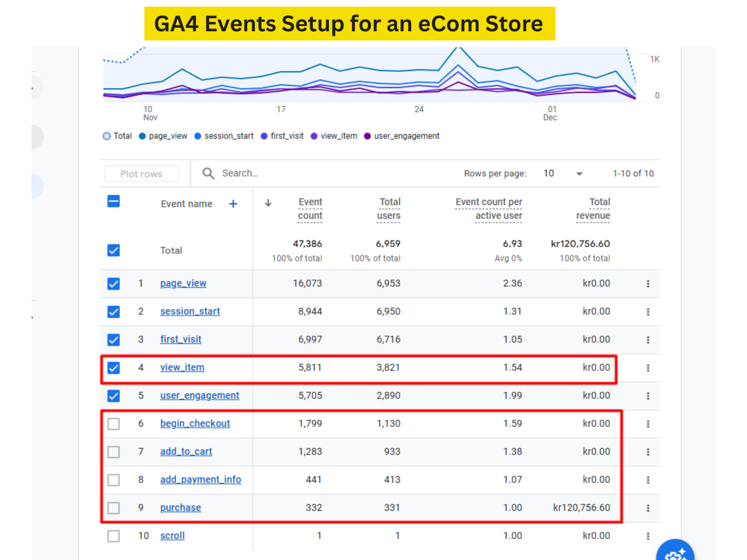
Task: Check the add_payment_info row checkbox
Action: 114,480
